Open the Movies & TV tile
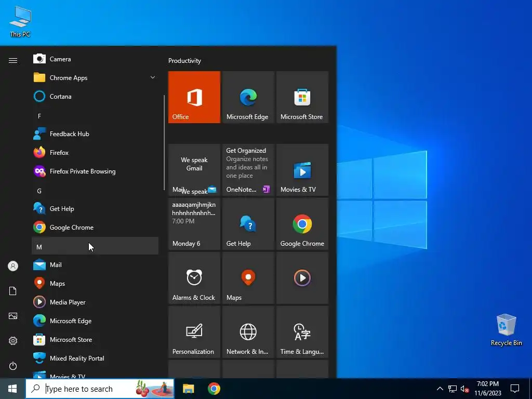The width and height of the screenshot is (532, 399). pos(302,170)
